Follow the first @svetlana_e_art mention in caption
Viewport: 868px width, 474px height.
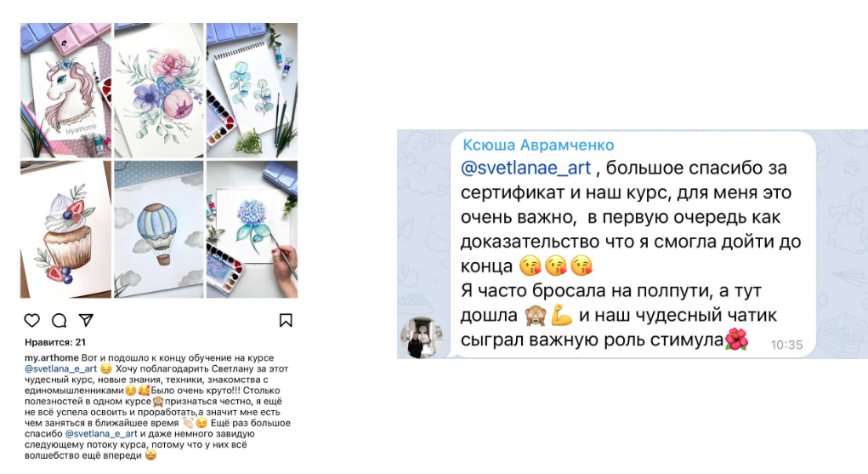point(61,368)
